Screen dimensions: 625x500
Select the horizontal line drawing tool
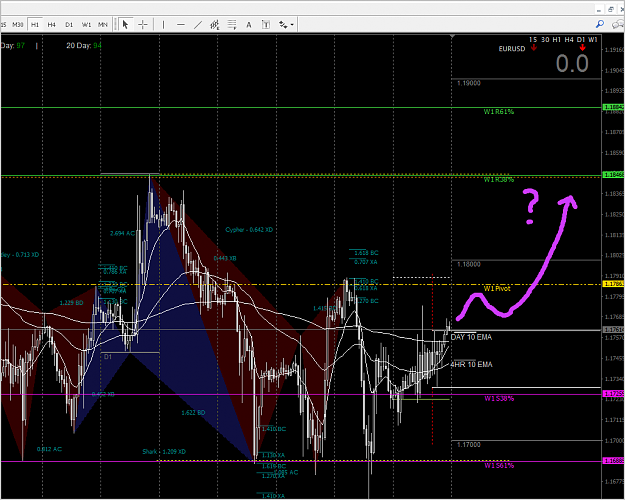[181, 25]
